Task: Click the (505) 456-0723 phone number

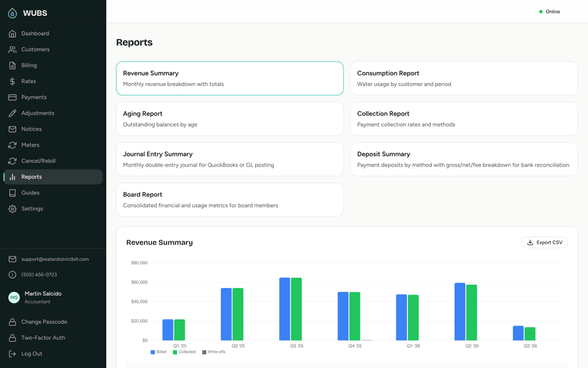Action: (x=39, y=275)
